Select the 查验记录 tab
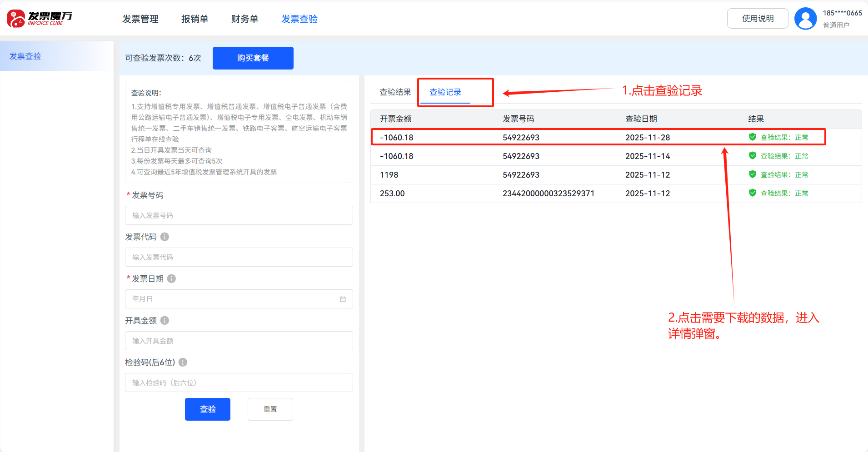Viewport: 868px width, 452px height. tap(445, 92)
